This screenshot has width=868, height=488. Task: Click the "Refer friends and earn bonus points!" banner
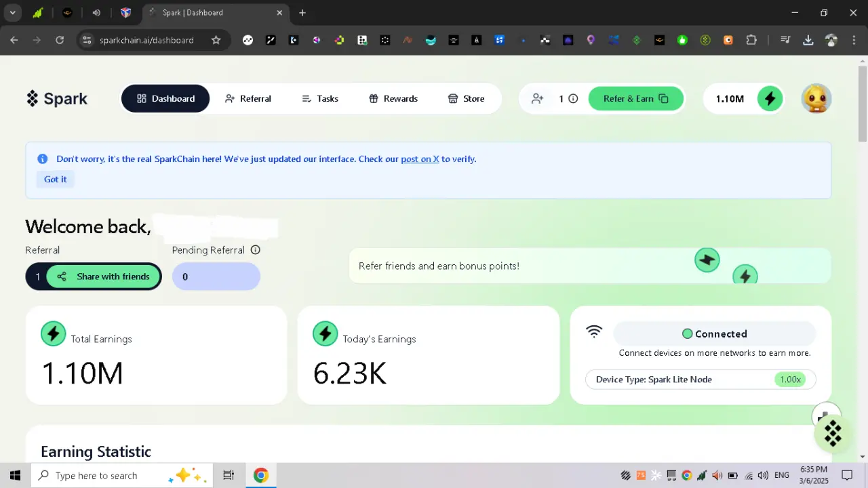coord(590,266)
